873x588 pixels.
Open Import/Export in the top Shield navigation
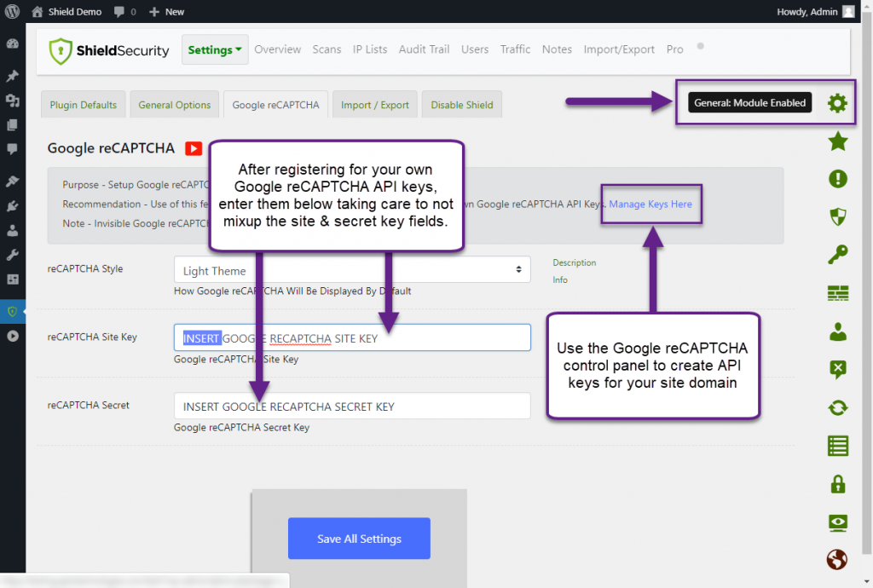pyautogui.click(x=619, y=49)
